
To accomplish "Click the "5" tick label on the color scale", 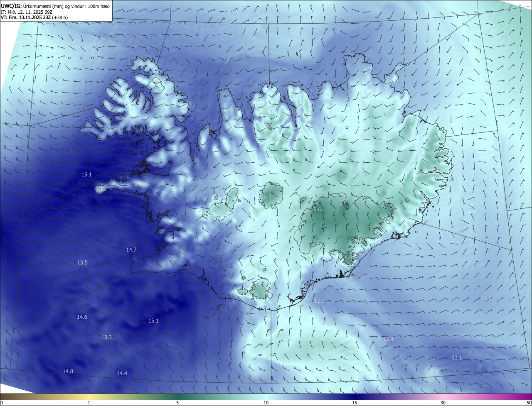I will point(177,403).
